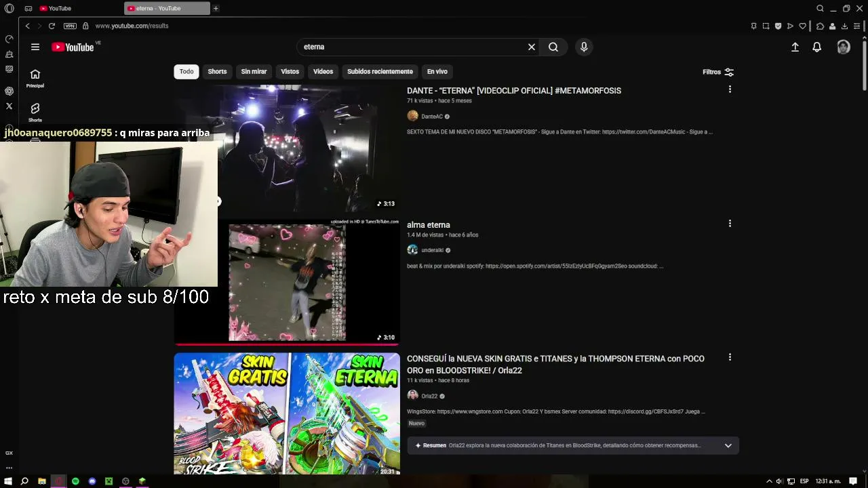
Task: Go to YouTube 'Principal' home
Action: click(35, 79)
